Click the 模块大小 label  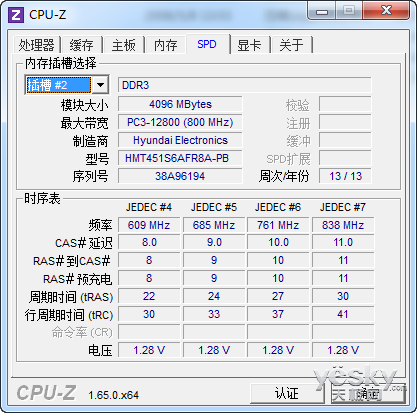coord(85,105)
